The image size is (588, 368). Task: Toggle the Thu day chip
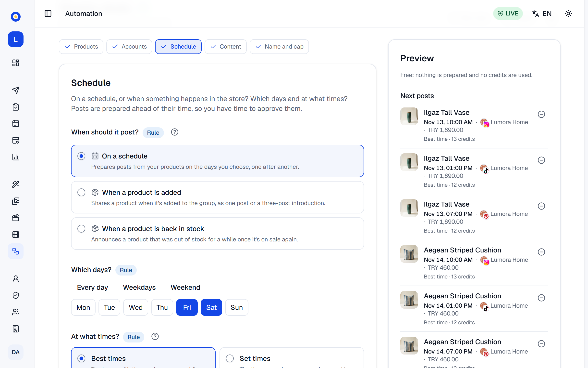pos(162,307)
